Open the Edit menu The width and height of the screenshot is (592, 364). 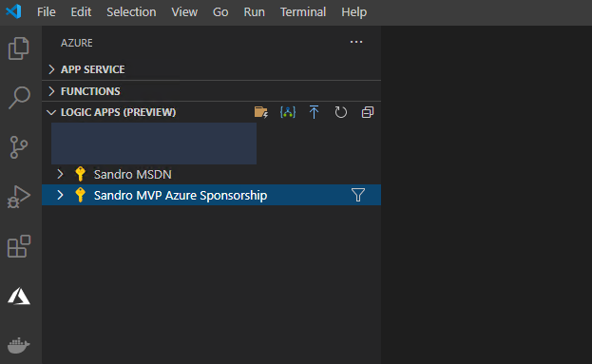[81, 12]
